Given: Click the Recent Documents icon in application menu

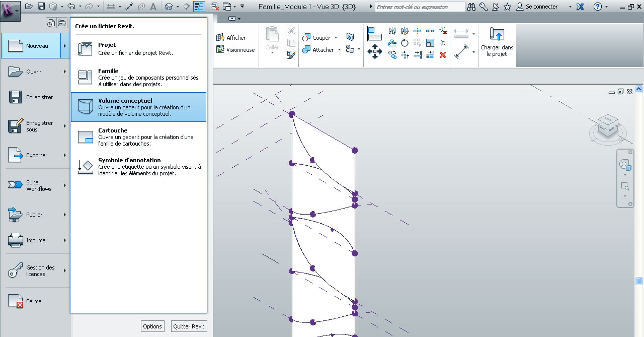Looking at the screenshot, I should coord(51,23).
